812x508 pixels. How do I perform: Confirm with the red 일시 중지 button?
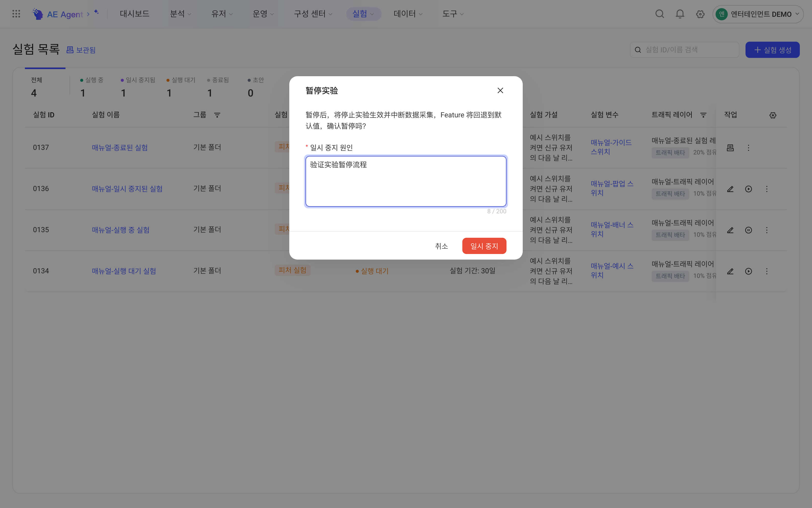484,246
